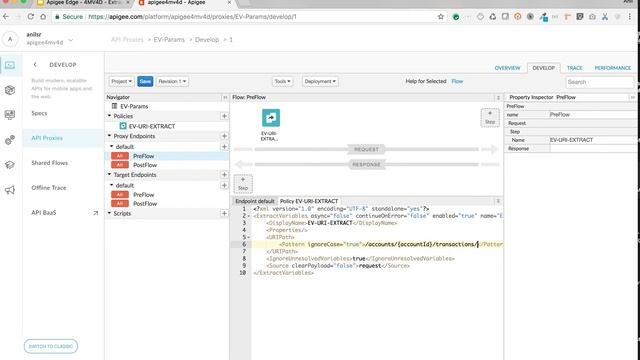Collapse Navigator panel icon
Screen dimensions: 640x360
[x=225, y=97]
